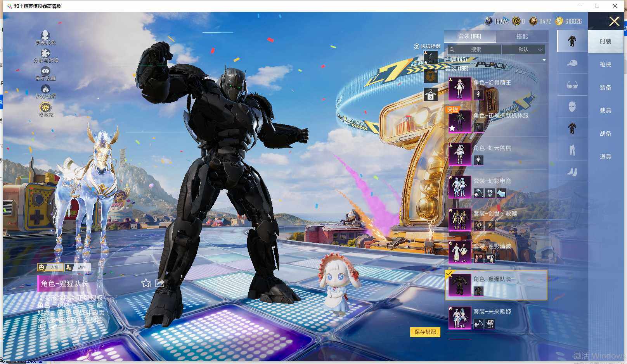Screen dimensions: 627x364
Task: Open 展示设置 display settings eye icon
Action: tap(45, 71)
